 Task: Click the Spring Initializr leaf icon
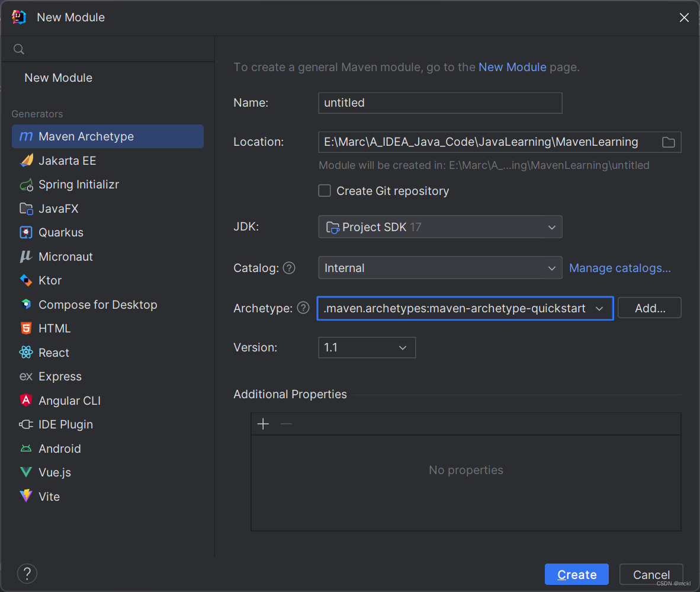(x=26, y=184)
